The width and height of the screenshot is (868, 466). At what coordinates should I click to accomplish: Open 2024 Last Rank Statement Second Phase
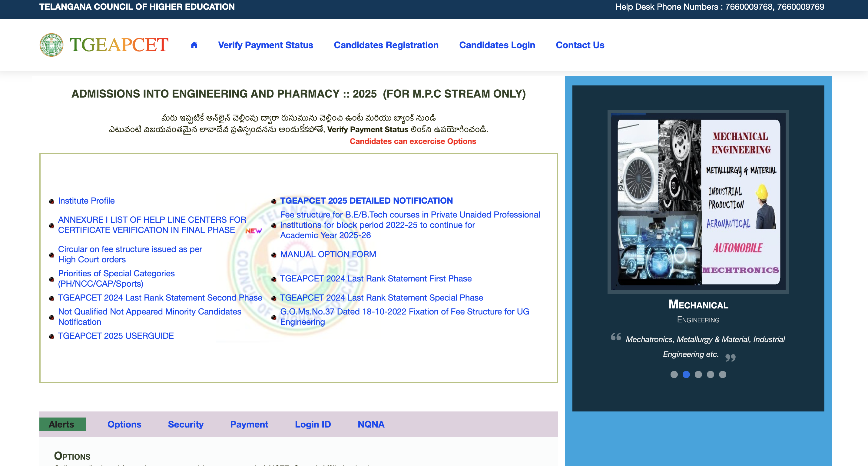coord(160,298)
